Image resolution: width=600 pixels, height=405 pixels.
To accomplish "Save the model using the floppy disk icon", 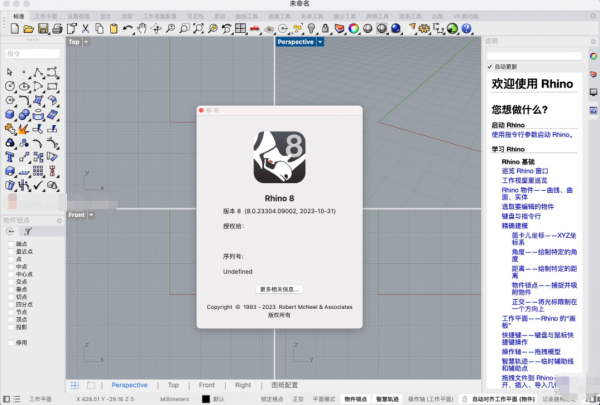I will 43,29.
